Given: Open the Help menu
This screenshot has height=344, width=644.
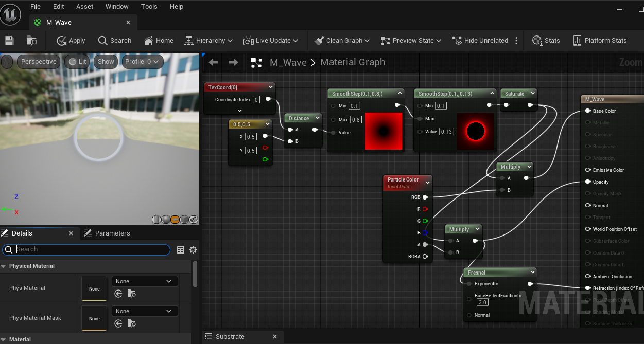Looking at the screenshot, I should [x=177, y=7].
